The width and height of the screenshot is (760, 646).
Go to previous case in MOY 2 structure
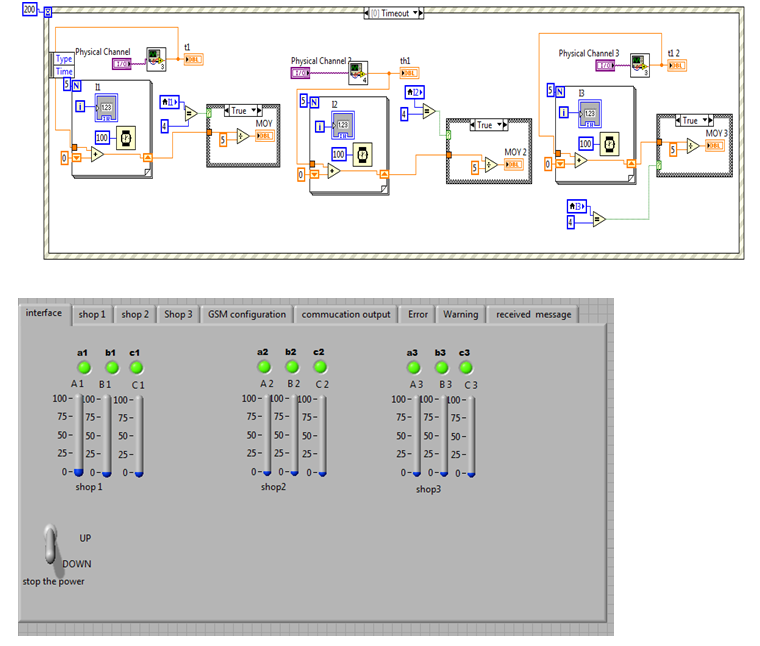tap(473, 125)
